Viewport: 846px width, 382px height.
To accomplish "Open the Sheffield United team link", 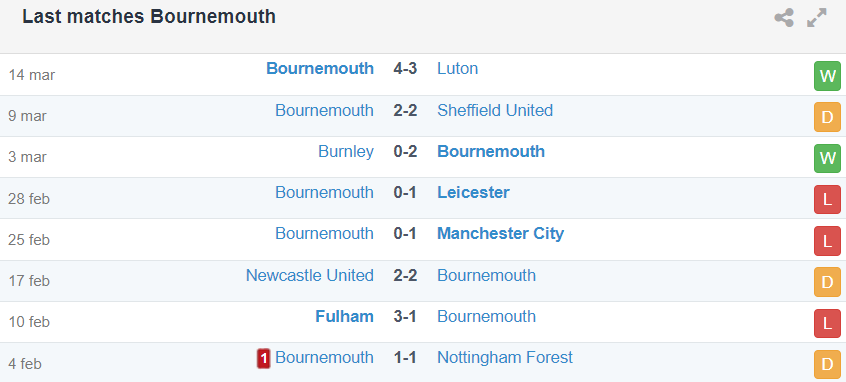I will pos(495,110).
